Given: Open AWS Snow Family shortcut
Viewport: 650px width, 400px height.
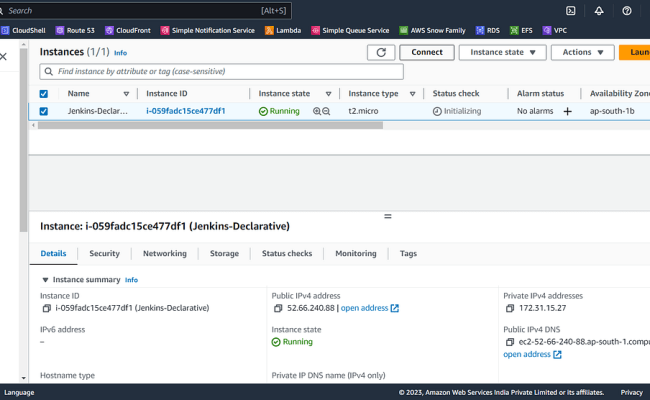Looking at the screenshot, I should (x=432, y=30).
